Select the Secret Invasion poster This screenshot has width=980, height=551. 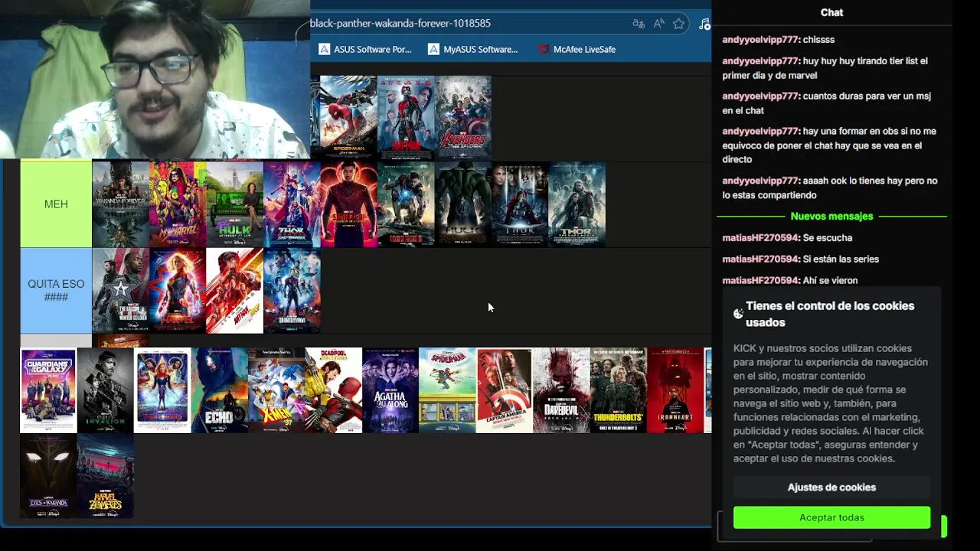pyautogui.click(x=106, y=390)
